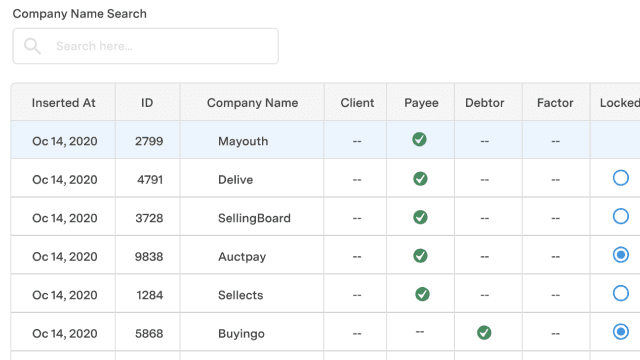Click the search magnifier icon
Viewport: 640px width, 360px height.
click(32, 46)
